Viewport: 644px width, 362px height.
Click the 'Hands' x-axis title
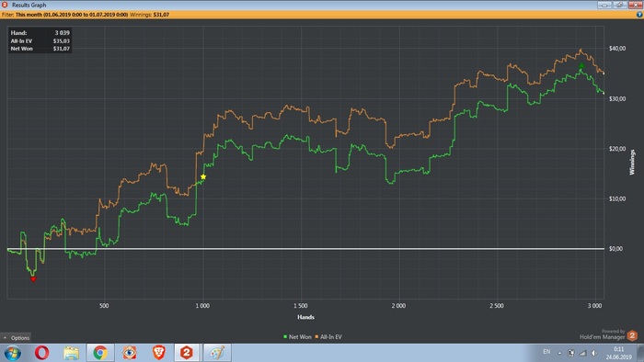[305, 317]
